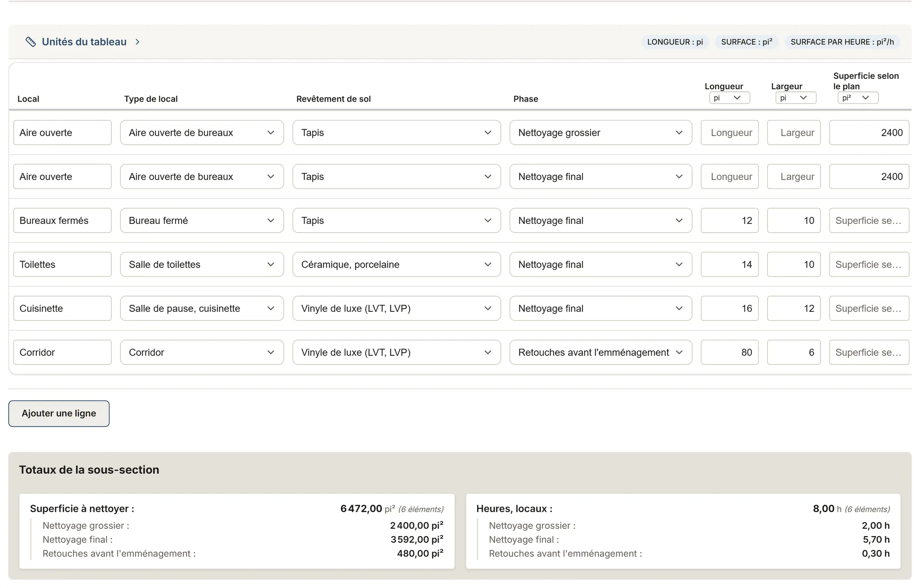Open Largeur unit dropdown in header

796,97
